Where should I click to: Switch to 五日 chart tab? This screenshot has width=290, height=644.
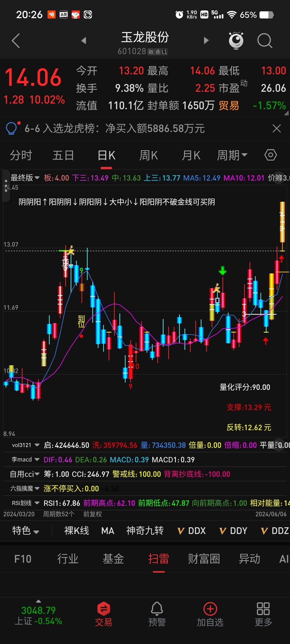63,155
